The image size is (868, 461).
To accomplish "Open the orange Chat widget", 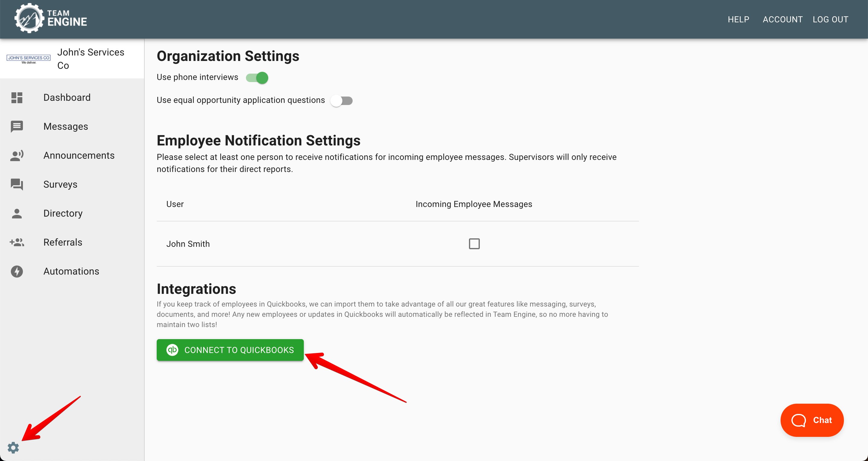I will (812, 420).
